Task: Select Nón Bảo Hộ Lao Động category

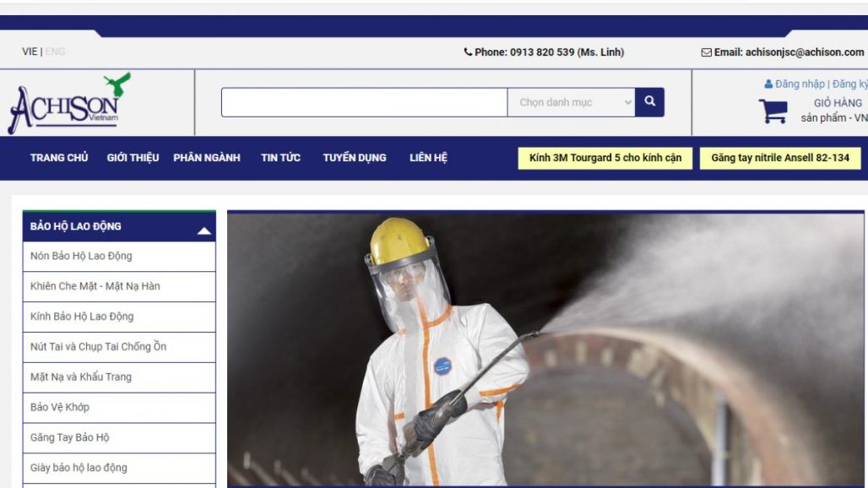Action: (x=119, y=256)
